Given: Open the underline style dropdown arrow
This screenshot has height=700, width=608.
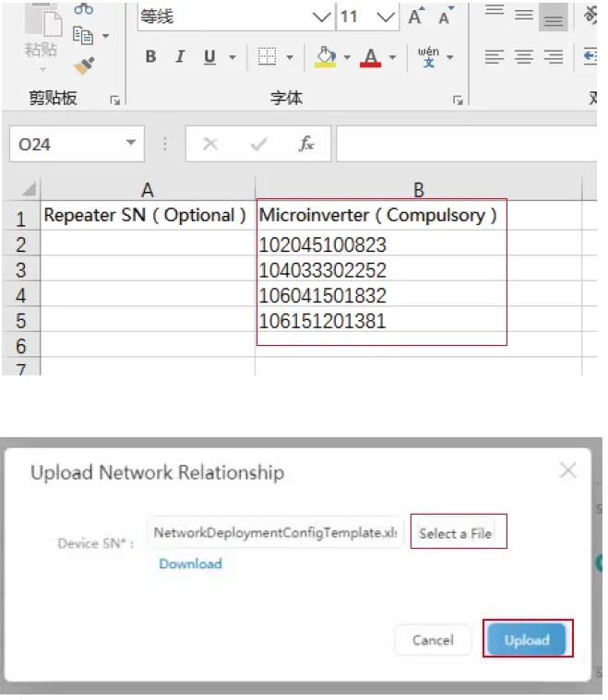Looking at the screenshot, I should tap(232, 57).
